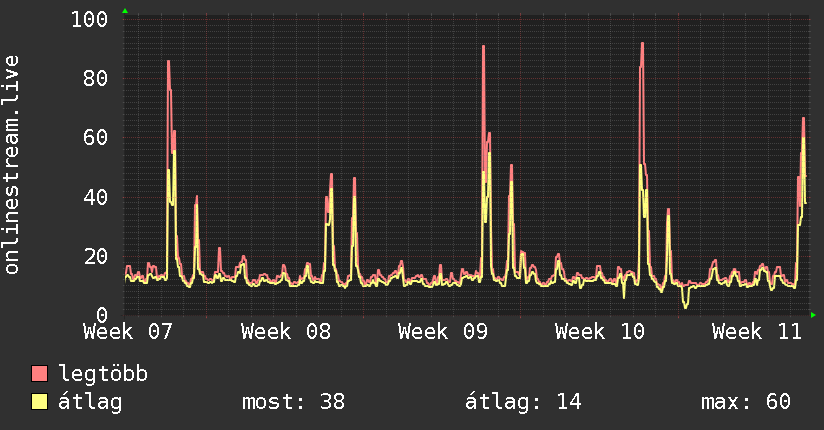The height and width of the screenshot is (430, 824).
Task: Click the 0 y-axis label
Action: click(102, 315)
